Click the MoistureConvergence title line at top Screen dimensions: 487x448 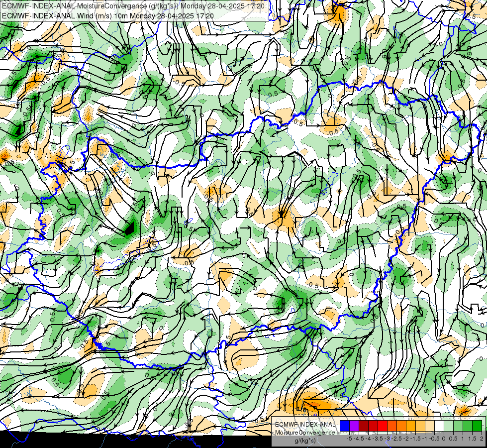point(133,6)
